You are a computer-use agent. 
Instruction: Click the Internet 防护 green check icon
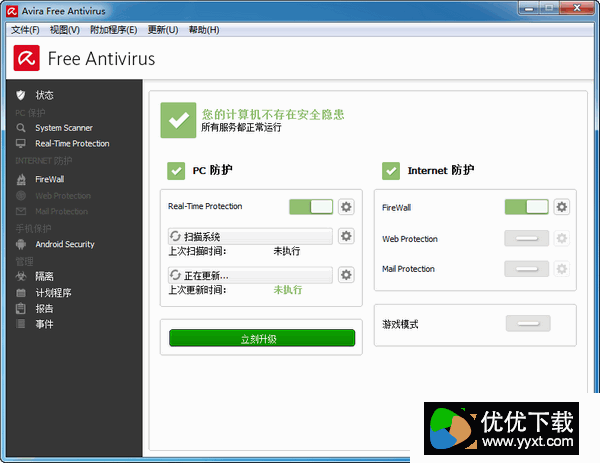pos(391,171)
